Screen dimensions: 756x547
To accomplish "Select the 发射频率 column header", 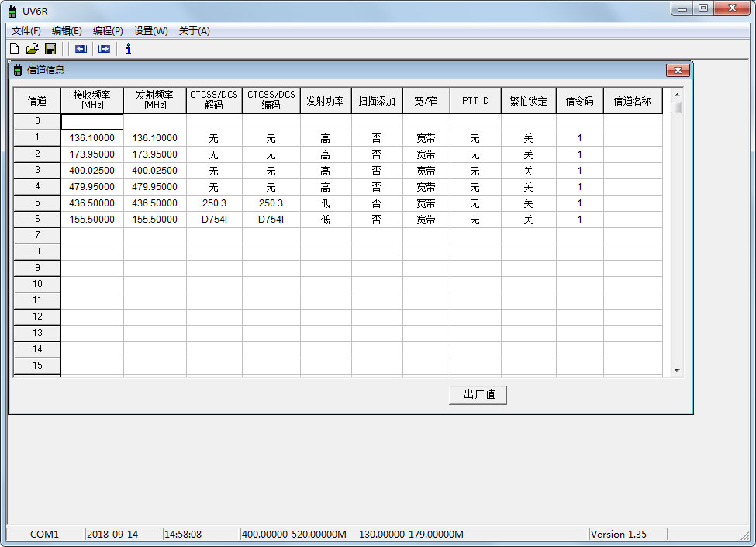I will [155, 100].
